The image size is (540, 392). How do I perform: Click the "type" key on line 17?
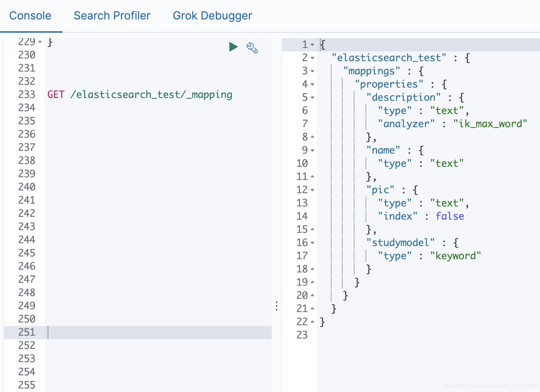click(x=395, y=256)
